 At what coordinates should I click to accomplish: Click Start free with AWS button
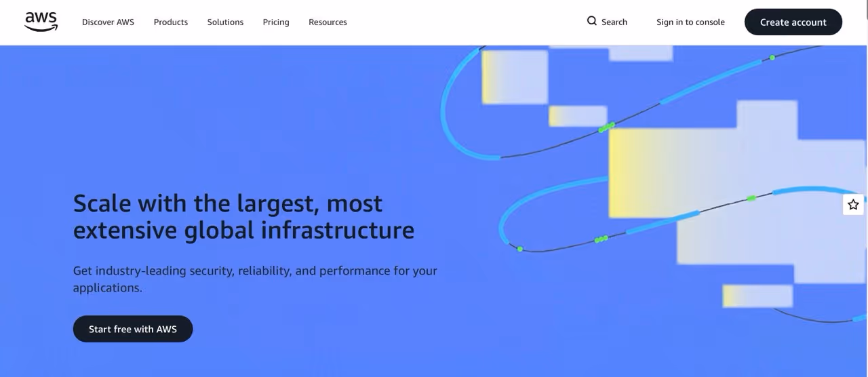point(133,329)
